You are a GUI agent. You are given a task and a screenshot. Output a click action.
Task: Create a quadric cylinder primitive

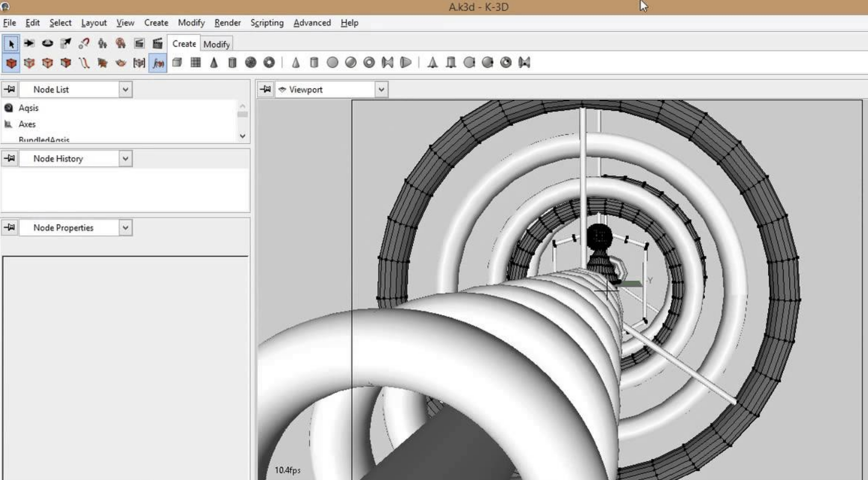[x=314, y=62]
